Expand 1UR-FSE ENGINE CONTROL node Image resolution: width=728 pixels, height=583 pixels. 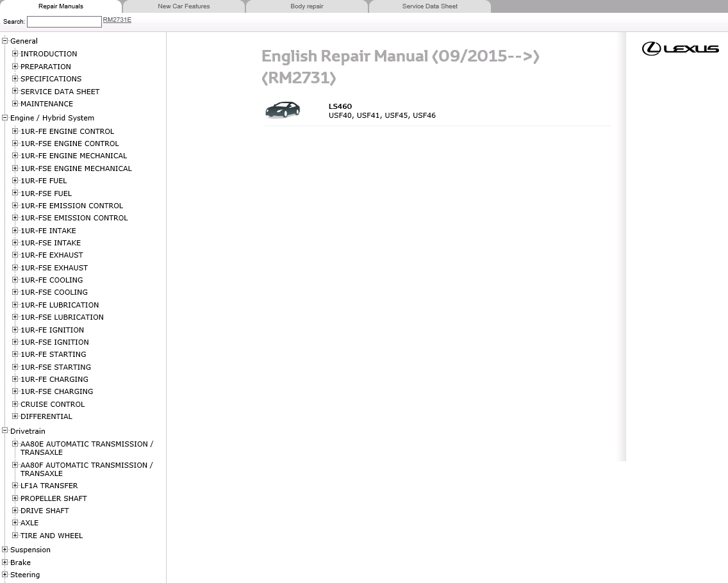point(15,144)
